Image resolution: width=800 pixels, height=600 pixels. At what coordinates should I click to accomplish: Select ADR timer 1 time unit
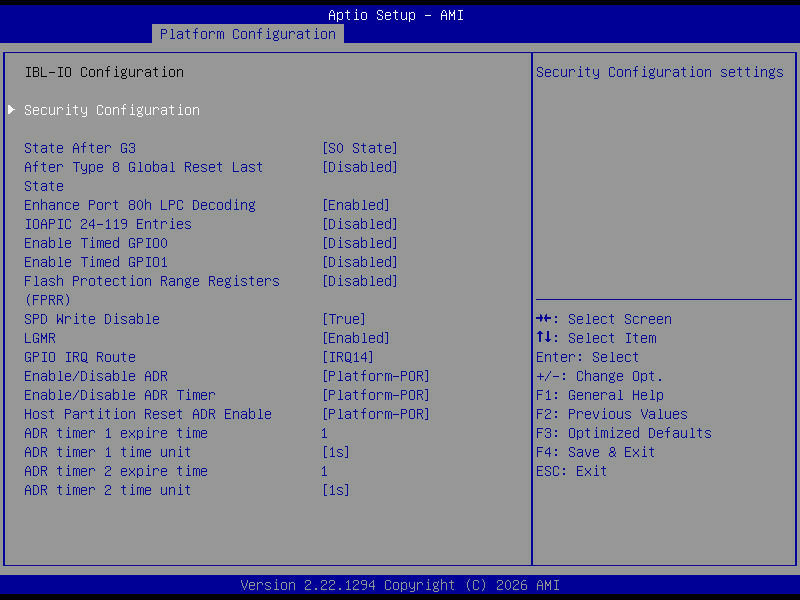[108, 452]
